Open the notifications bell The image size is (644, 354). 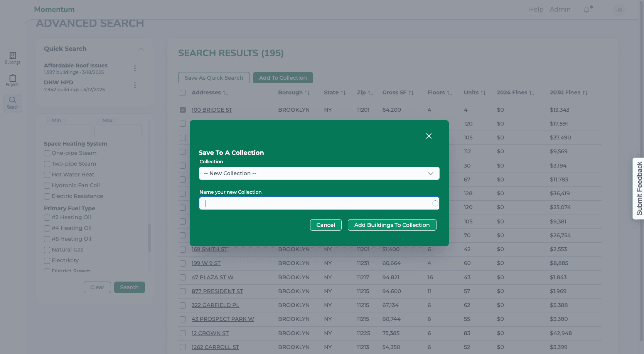[x=587, y=10]
